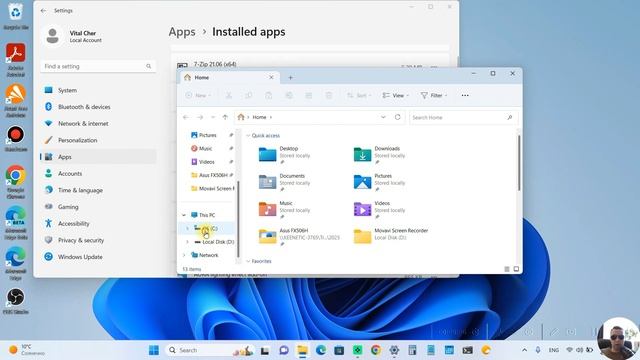Click the Settings back arrow
Screen dimensions: 640x360
[43, 11]
